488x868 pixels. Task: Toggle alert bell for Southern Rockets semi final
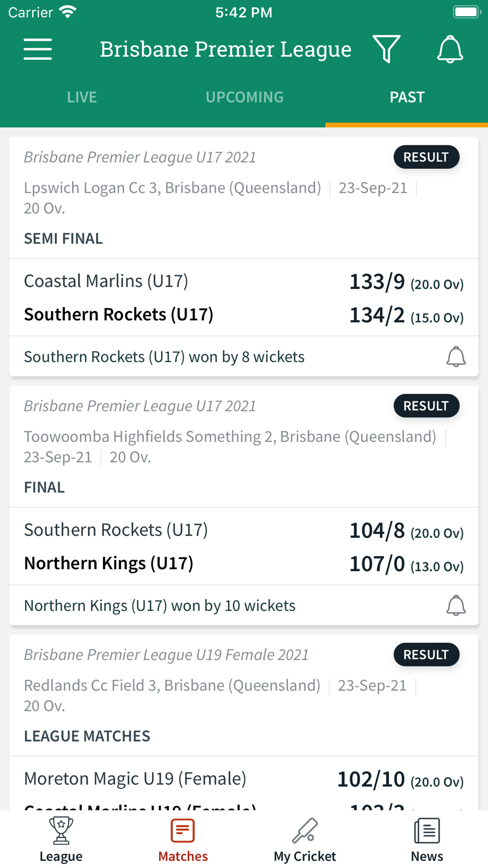pos(456,356)
